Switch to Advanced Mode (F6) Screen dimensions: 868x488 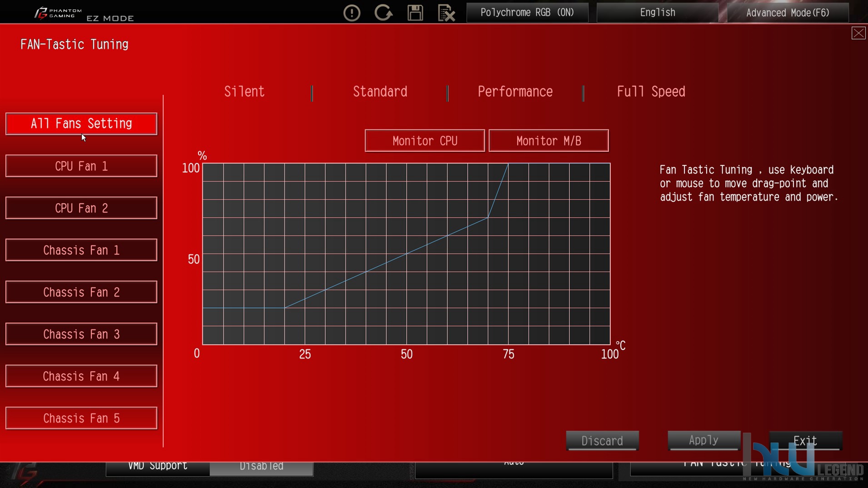[x=788, y=13]
